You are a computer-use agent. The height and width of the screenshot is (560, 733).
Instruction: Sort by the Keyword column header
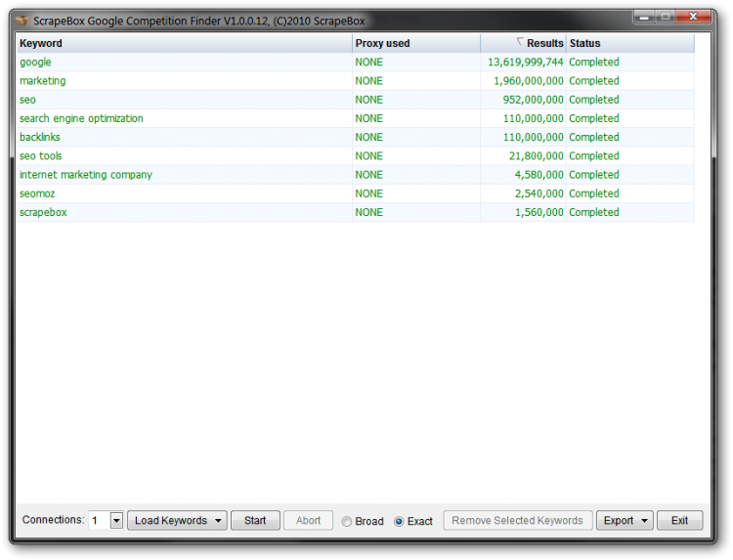tap(184, 43)
